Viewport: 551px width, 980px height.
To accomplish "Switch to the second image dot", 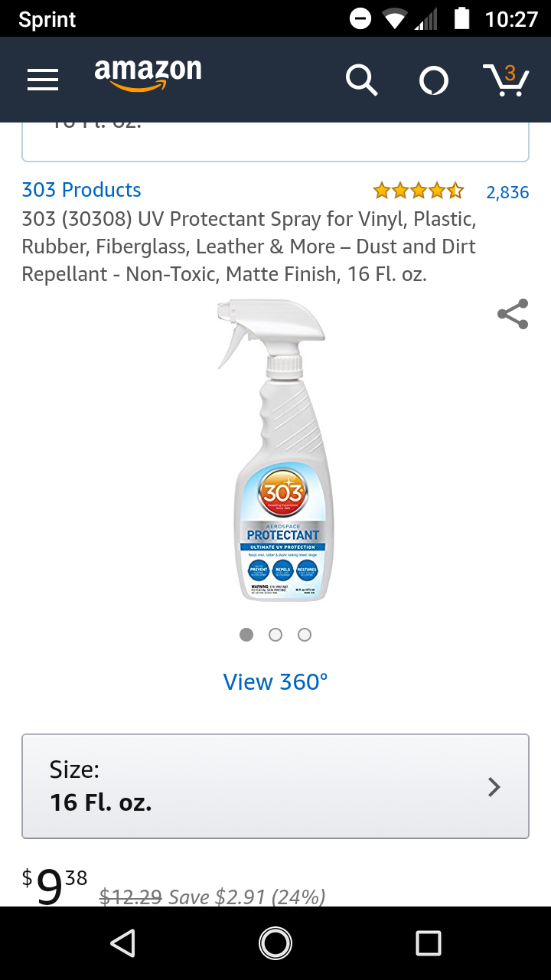I will [x=275, y=635].
